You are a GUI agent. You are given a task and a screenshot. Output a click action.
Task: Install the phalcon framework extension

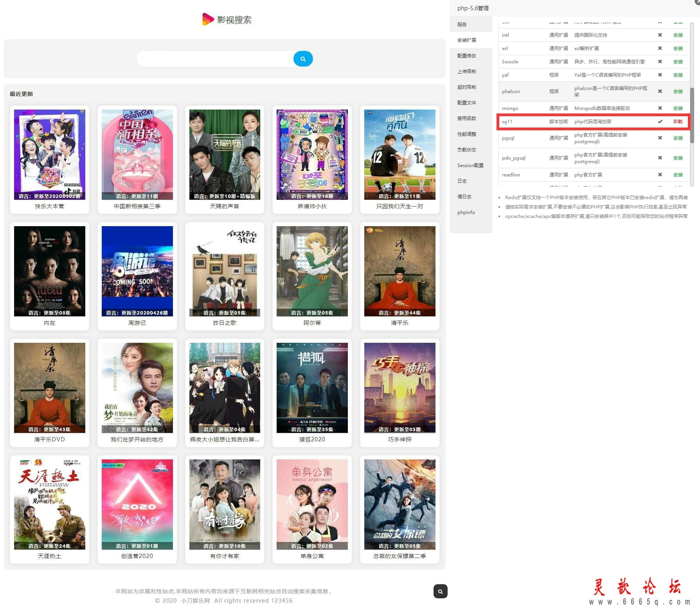pyautogui.click(x=678, y=92)
